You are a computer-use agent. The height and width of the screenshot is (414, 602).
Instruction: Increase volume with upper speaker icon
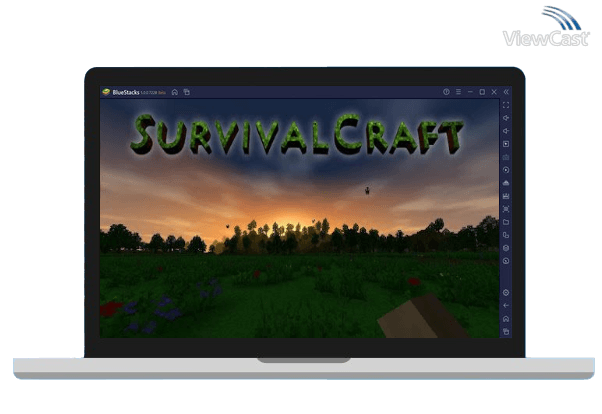[x=506, y=118]
